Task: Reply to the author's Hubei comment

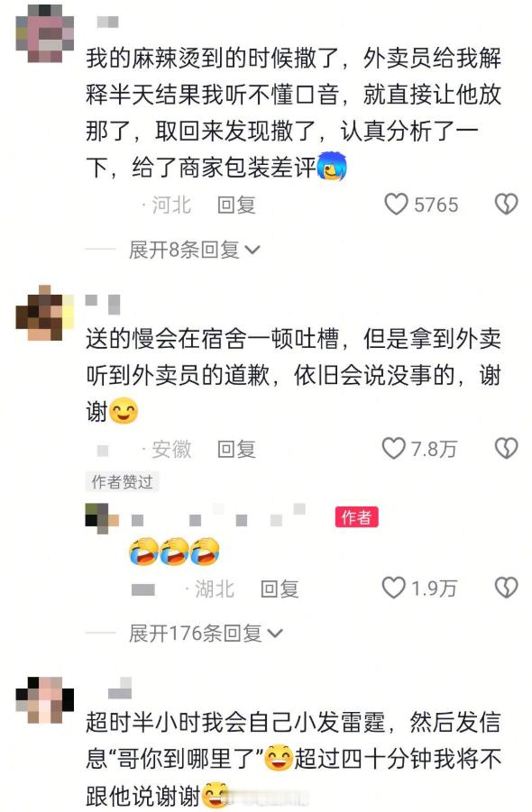Action: 280,588
